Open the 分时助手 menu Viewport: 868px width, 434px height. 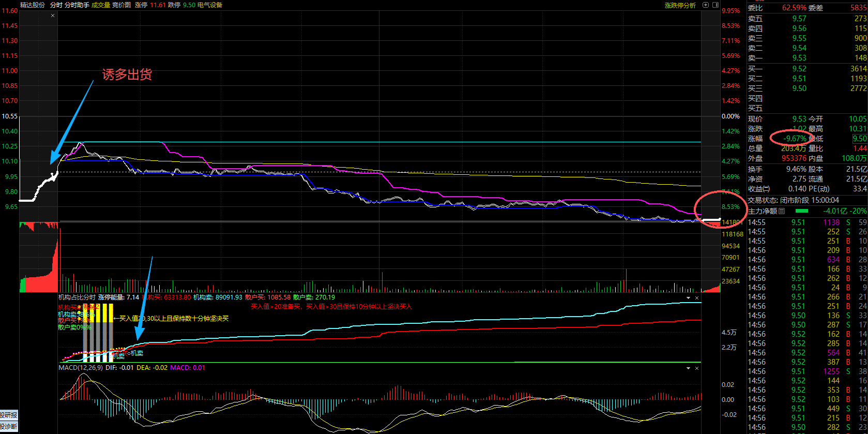point(77,5)
